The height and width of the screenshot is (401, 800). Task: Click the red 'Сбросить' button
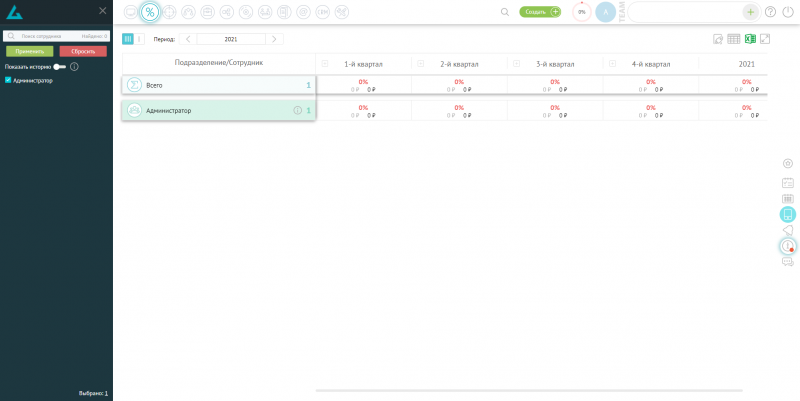[83, 51]
